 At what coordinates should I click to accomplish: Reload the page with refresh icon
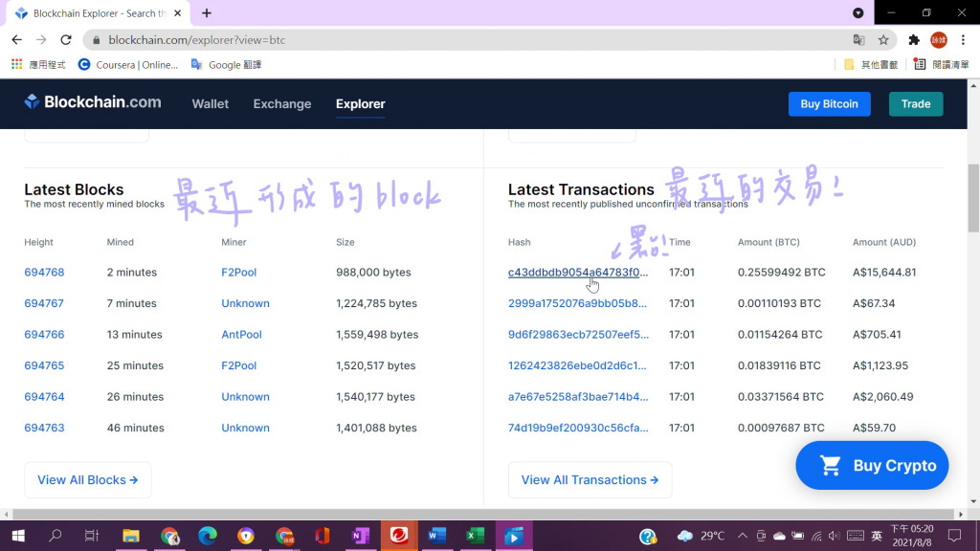click(x=66, y=40)
